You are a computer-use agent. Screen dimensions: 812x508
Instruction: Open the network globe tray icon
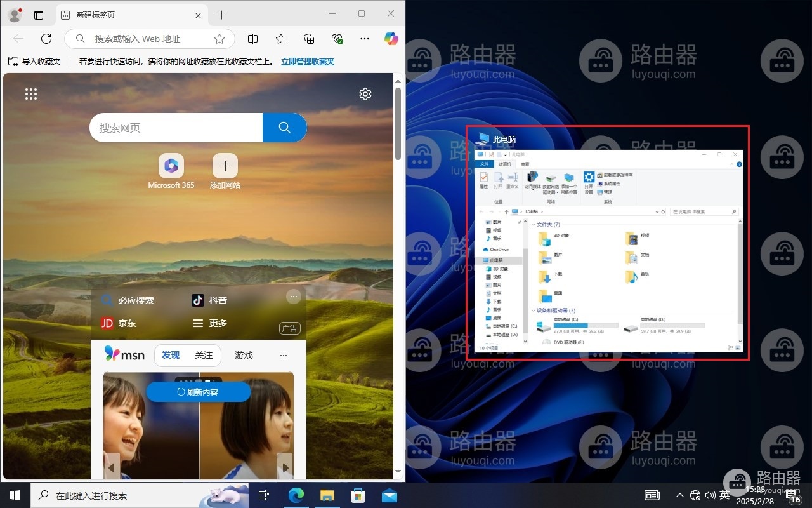[695, 495]
